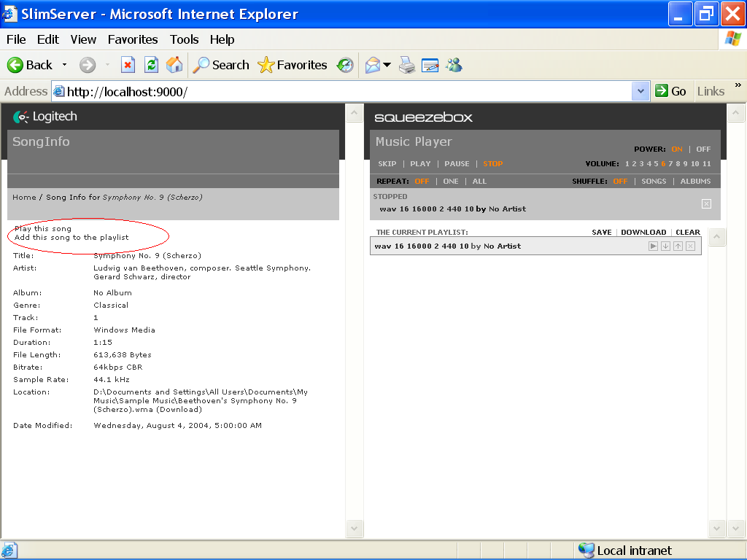This screenshot has width=747, height=560.
Task: Click the SAVE playlist link
Action: (x=602, y=233)
